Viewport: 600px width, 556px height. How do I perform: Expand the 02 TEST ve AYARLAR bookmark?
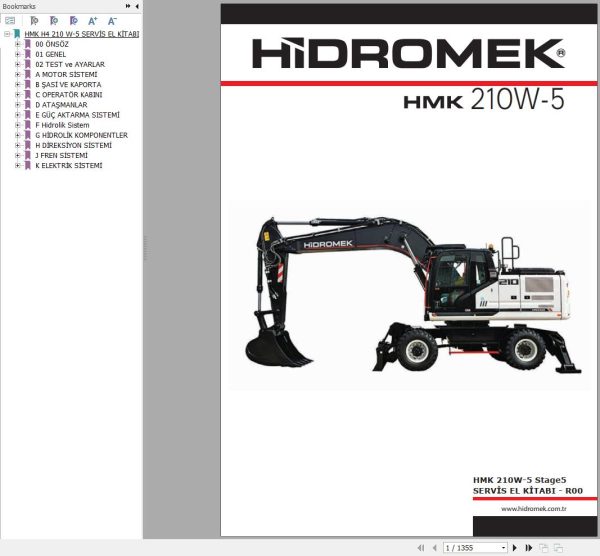pyautogui.click(x=17, y=64)
